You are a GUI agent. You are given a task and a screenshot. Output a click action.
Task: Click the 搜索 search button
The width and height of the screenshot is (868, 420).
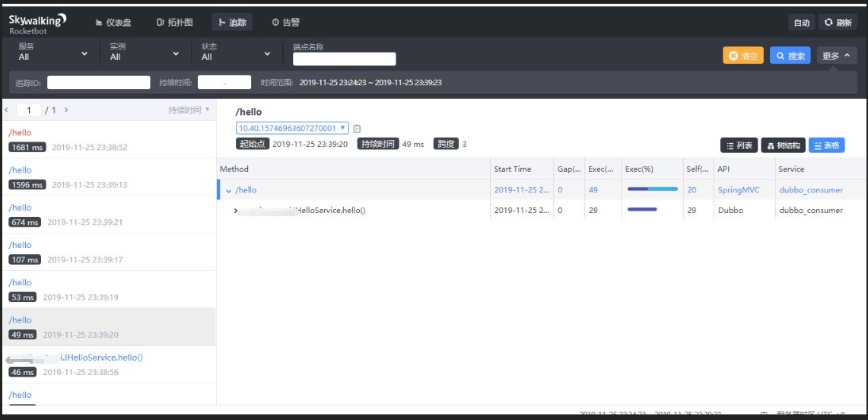[790, 56]
